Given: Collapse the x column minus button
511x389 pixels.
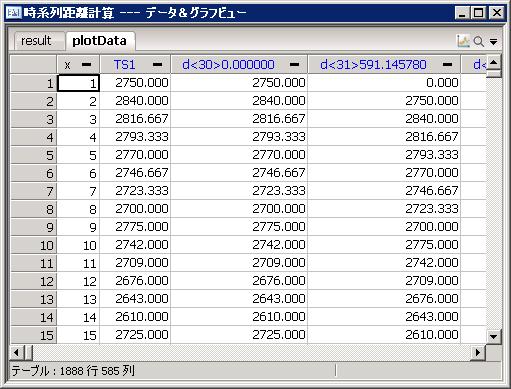Looking at the screenshot, I should coord(86,64).
